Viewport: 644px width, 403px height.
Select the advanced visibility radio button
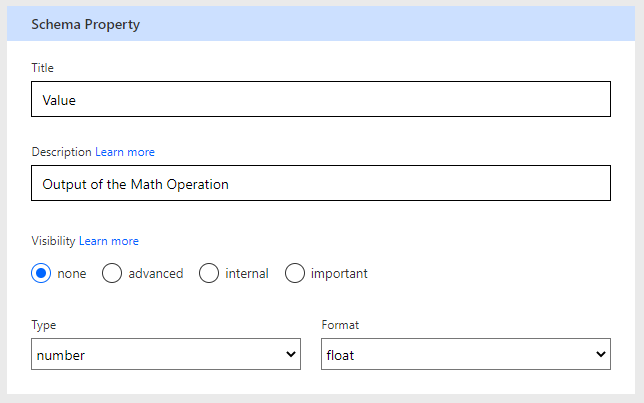click(x=112, y=273)
